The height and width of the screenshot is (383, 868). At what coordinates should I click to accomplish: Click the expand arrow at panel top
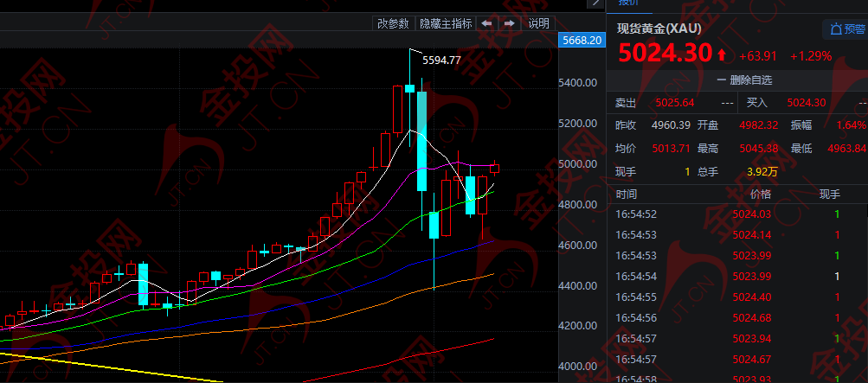click(596, 3)
